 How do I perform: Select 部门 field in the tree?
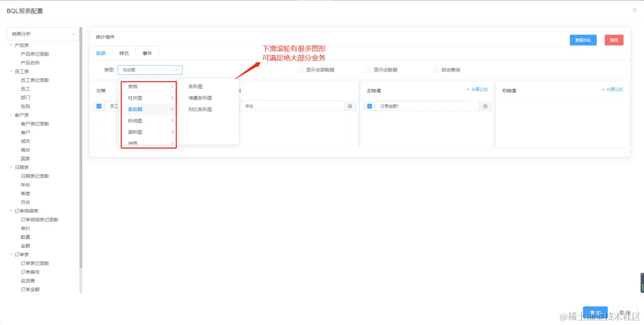pyautogui.click(x=25, y=97)
